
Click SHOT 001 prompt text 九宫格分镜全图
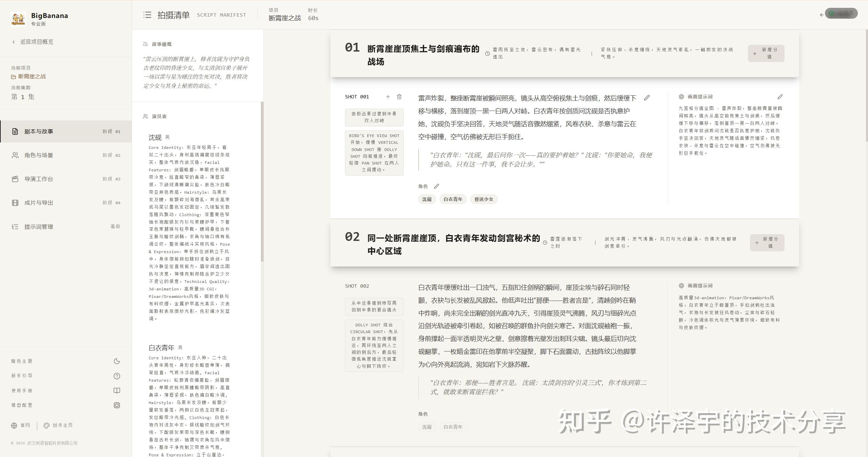coord(730,131)
